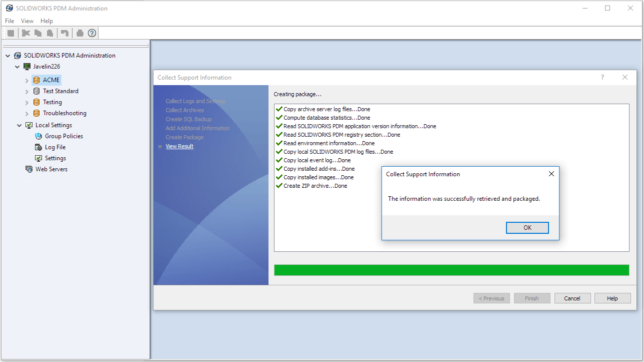The image size is (644, 362).
Task: Collapse the SOLIDWORKS PDM Administration root node
Action: (8, 56)
